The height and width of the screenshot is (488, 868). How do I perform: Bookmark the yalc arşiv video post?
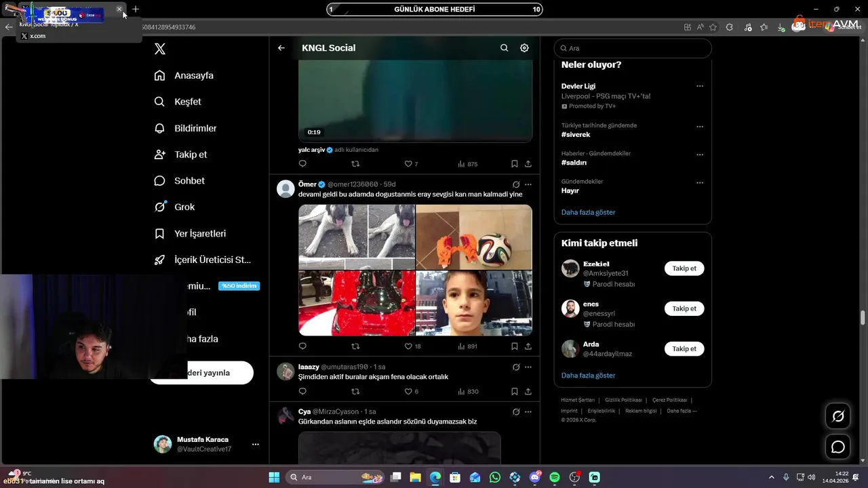pos(515,164)
